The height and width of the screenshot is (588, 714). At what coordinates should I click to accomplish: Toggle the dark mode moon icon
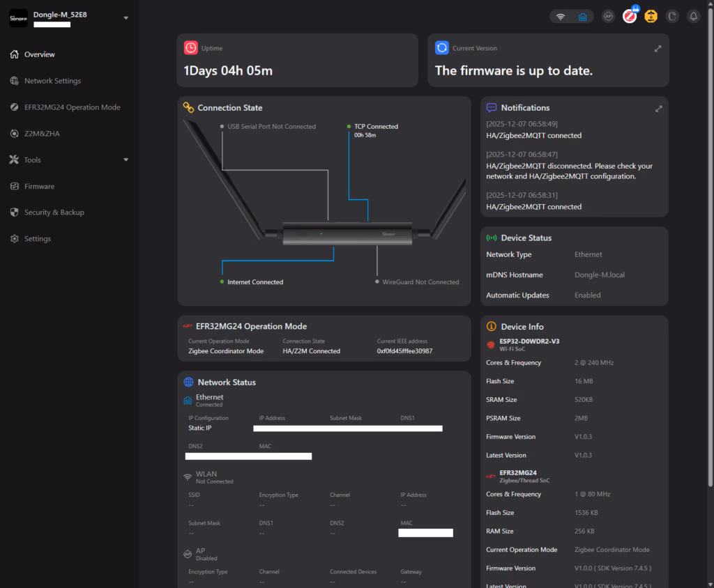(672, 17)
